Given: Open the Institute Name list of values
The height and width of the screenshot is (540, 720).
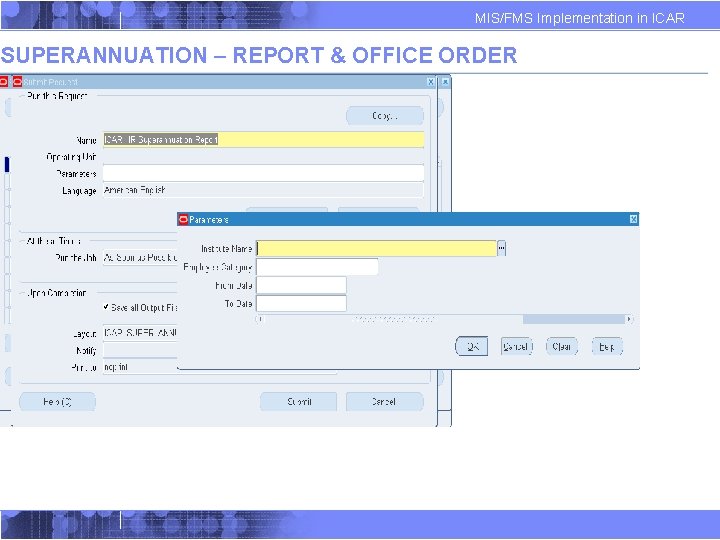Looking at the screenshot, I should [x=501, y=248].
